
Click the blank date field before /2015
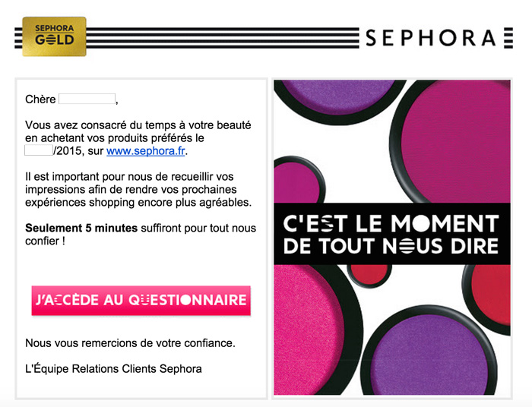(39, 150)
